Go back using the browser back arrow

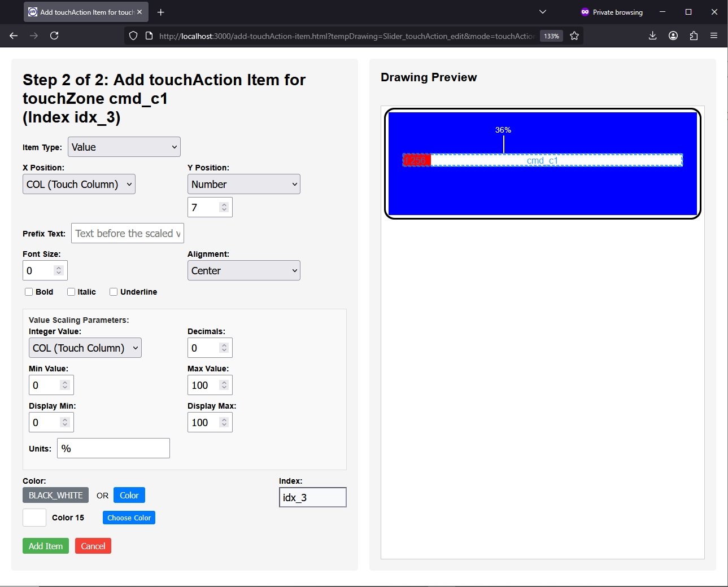(x=14, y=36)
